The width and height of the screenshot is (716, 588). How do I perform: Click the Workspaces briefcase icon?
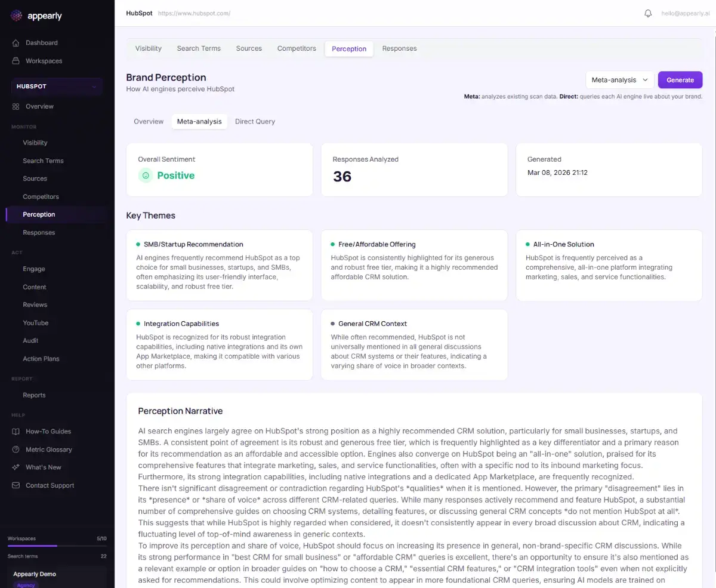(x=16, y=61)
